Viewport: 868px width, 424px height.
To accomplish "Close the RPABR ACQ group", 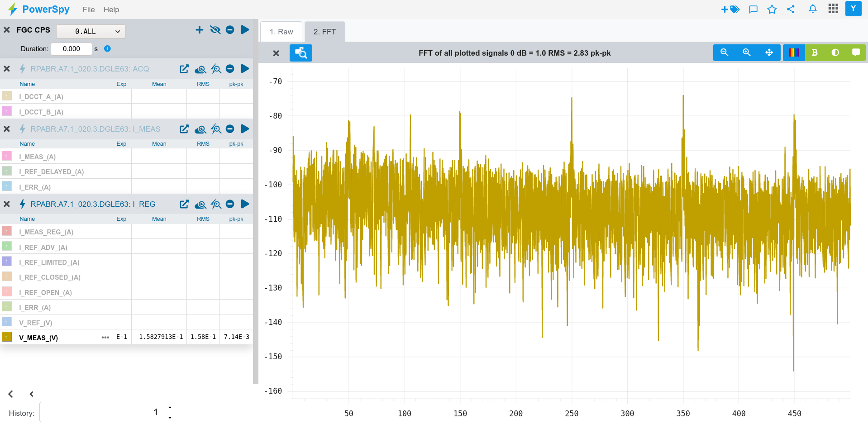I will (7, 69).
